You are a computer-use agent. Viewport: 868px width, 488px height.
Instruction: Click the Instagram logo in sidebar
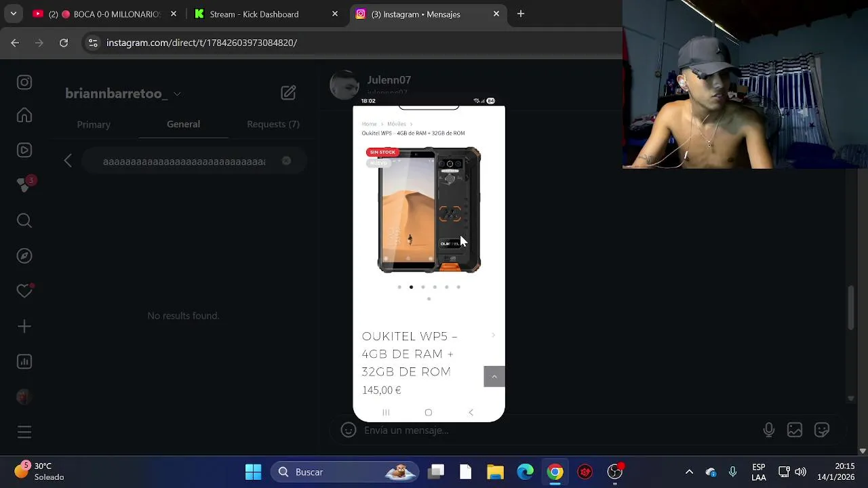coord(24,82)
